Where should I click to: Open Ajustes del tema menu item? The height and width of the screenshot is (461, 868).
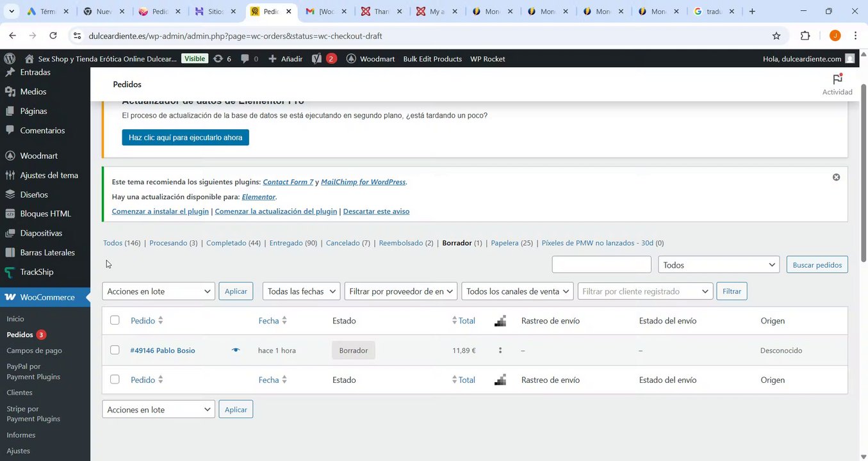point(49,175)
